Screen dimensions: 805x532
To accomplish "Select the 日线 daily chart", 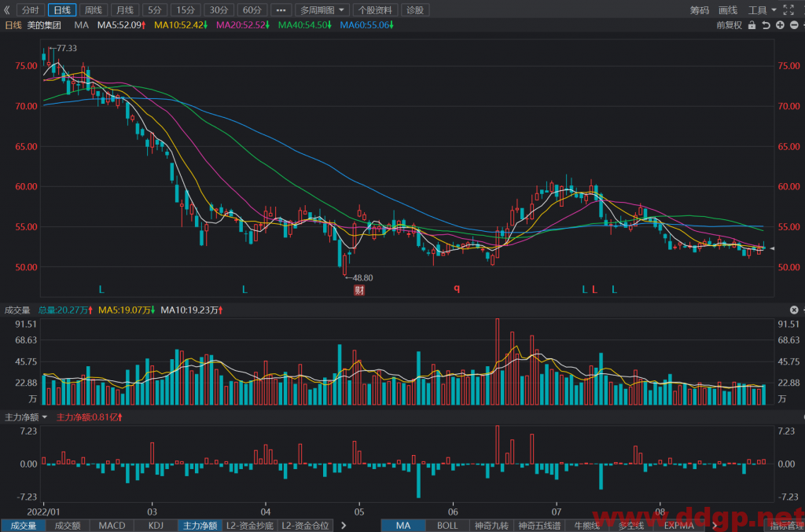I will coord(62,9).
